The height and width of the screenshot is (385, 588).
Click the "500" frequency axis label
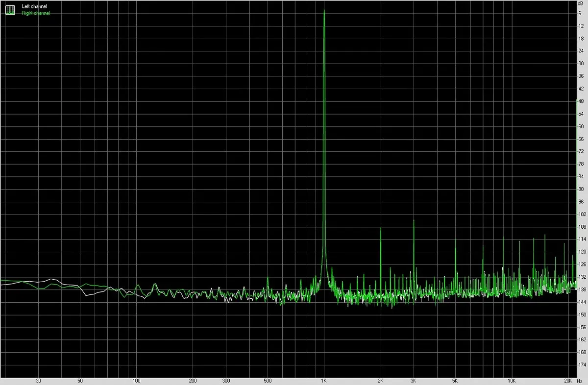[268, 381]
